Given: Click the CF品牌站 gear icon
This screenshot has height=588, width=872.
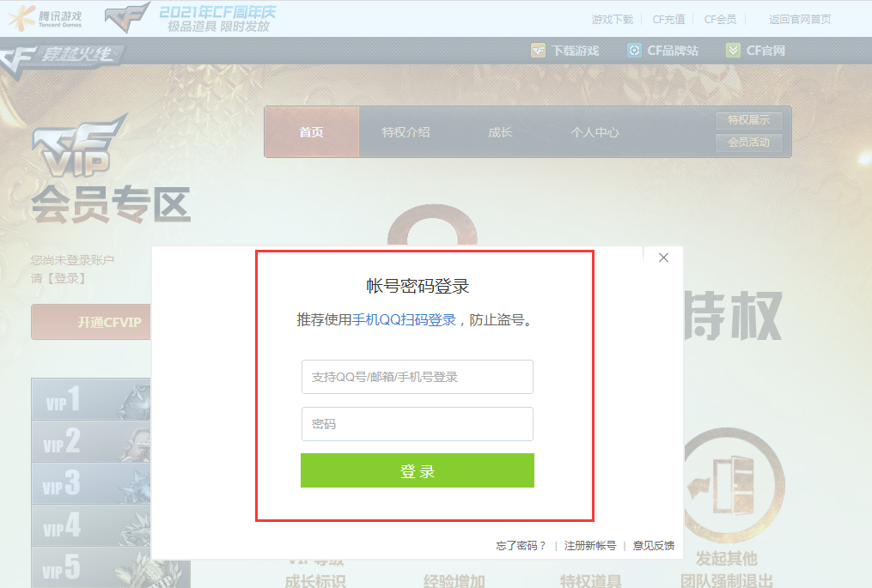Looking at the screenshot, I should point(634,51).
